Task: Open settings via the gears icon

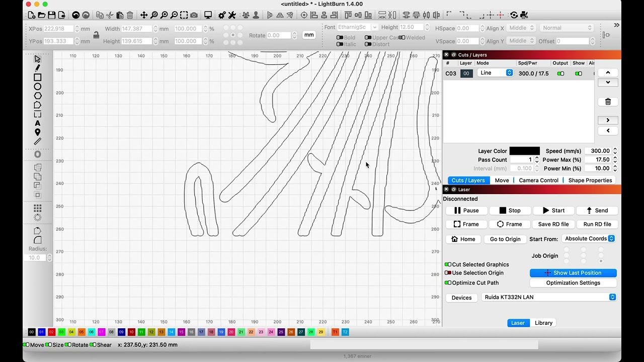Action: tap(222, 15)
